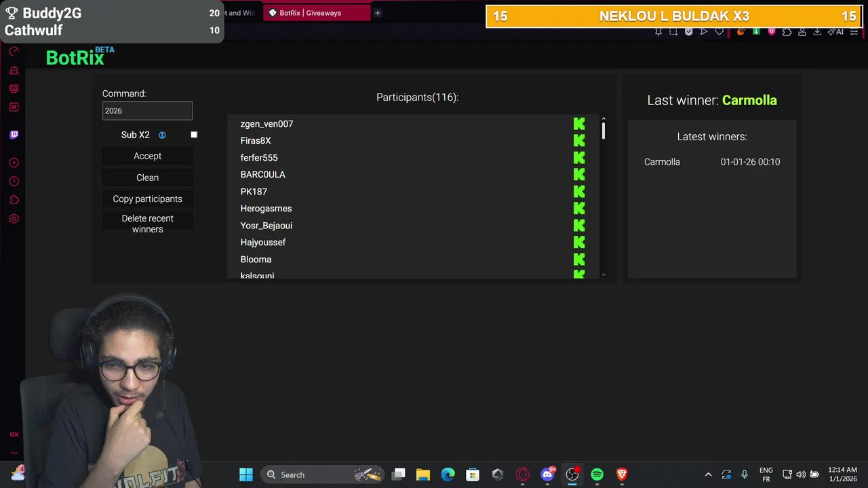This screenshot has height=488, width=868.
Task: Open the player icon in sidebar
Action: [14, 163]
